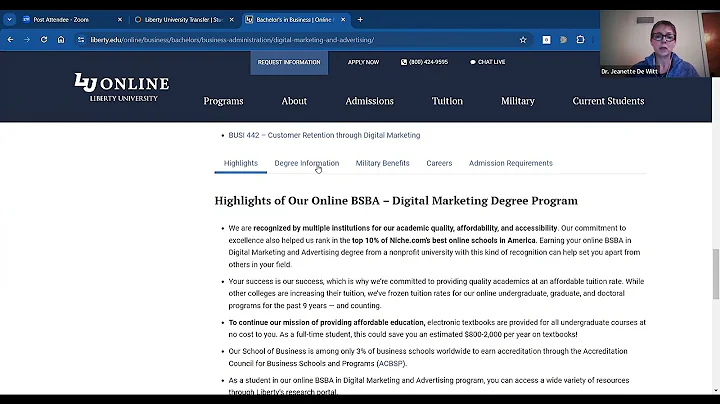Click the address bar URL
Screen dimensions: 720x404
point(232,40)
